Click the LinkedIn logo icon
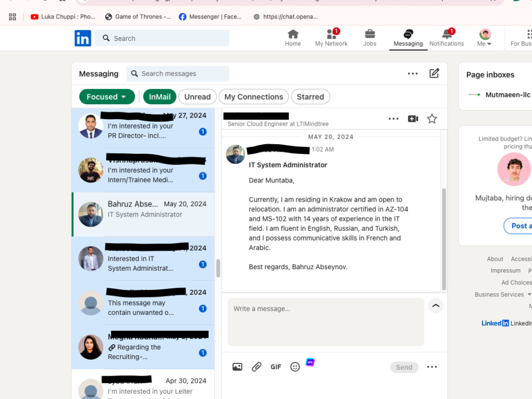This screenshot has height=399, width=532. coord(83,38)
